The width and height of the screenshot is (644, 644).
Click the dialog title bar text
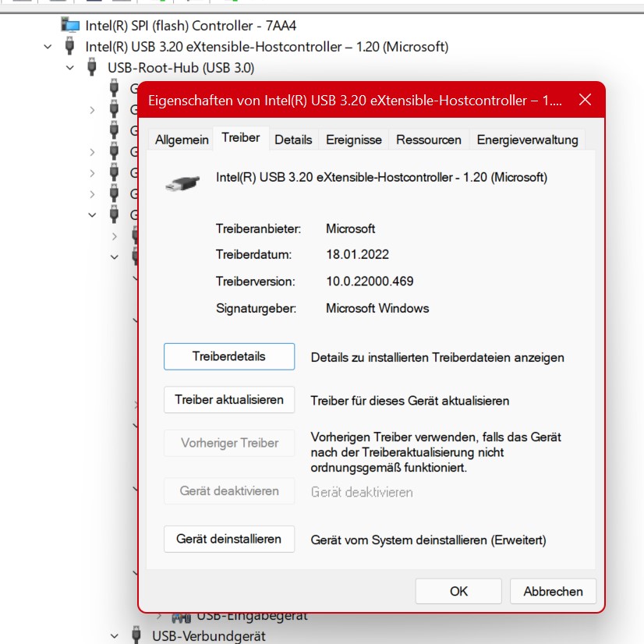355,101
